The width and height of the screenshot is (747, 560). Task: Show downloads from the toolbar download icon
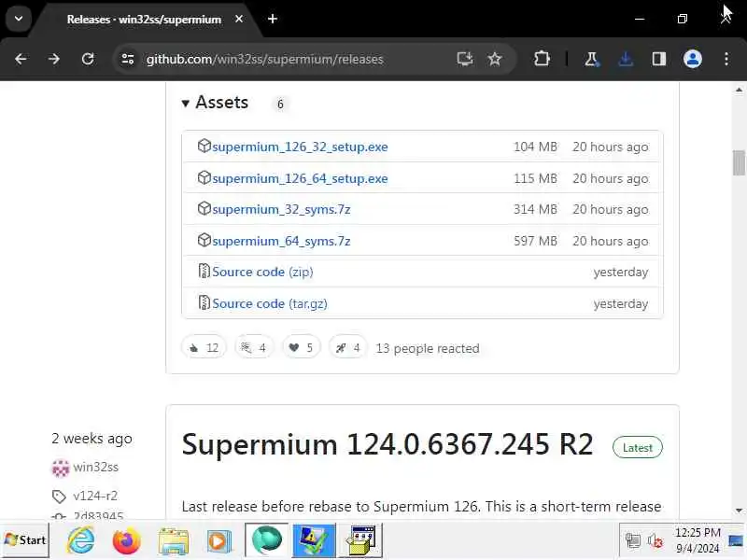[x=625, y=59]
